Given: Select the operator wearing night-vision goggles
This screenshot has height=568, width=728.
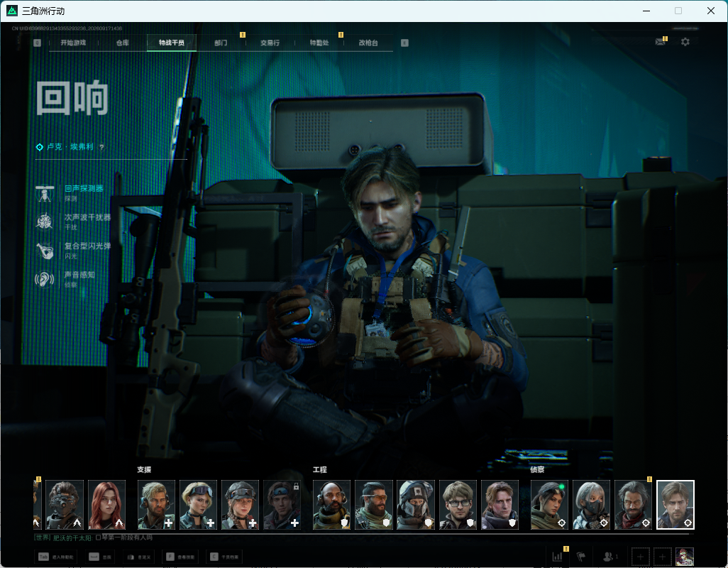Looking at the screenshot, I should pos(65,505).
